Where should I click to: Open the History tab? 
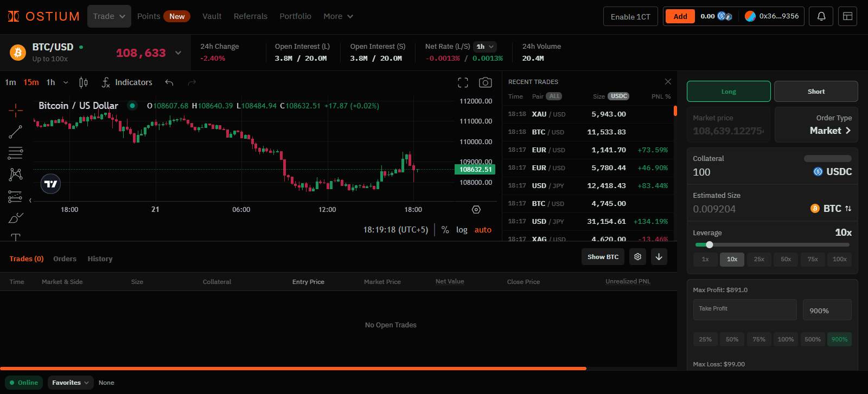pos(100,259)
